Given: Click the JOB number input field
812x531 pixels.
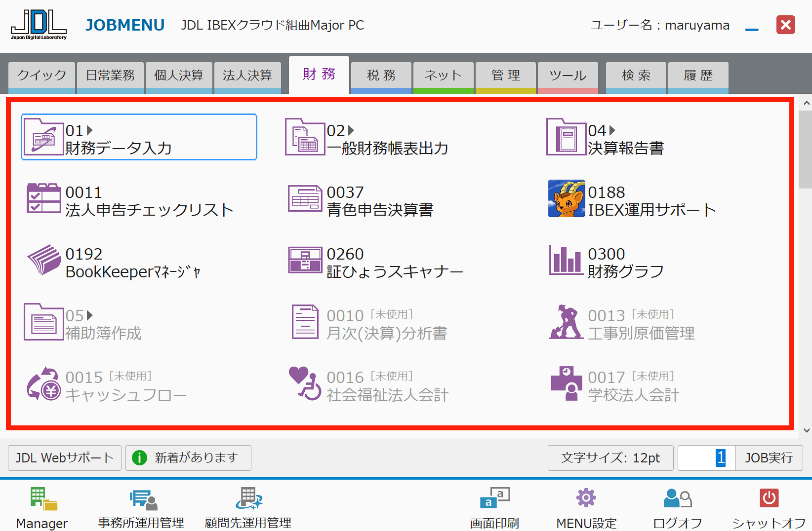Looking at the screenshot, I should [x=707, y=458].
